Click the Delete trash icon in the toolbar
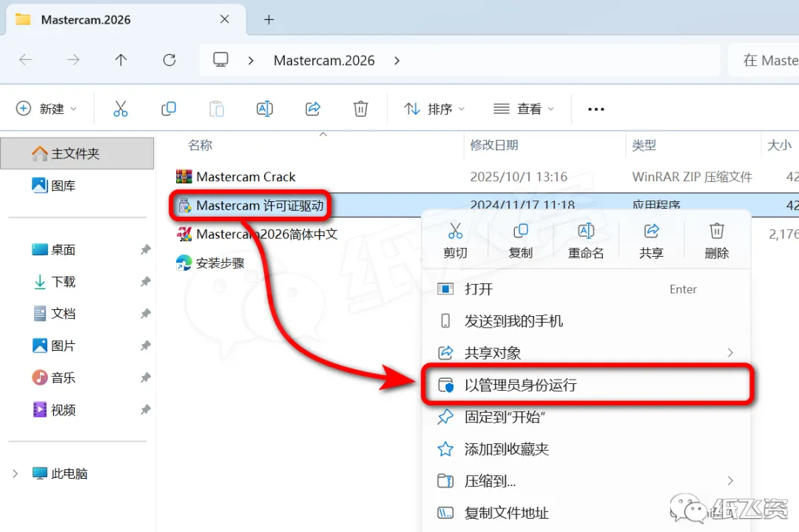This screenshot has height=532, width=799. (360, 109)
